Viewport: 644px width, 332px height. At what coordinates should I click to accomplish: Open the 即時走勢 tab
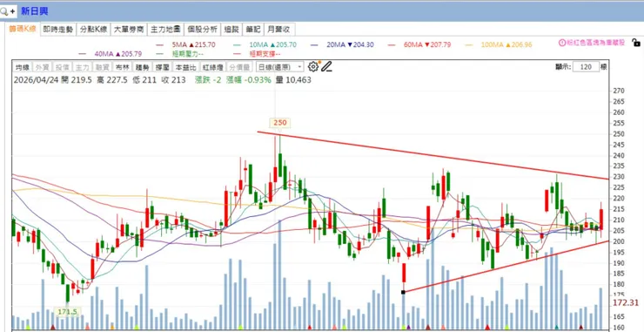[58, 30]
